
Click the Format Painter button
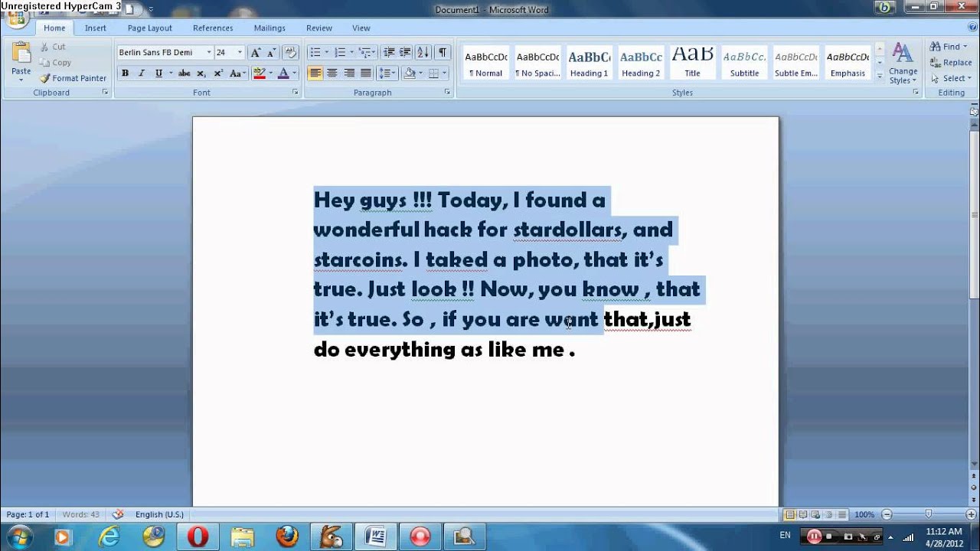coord(73,78)
